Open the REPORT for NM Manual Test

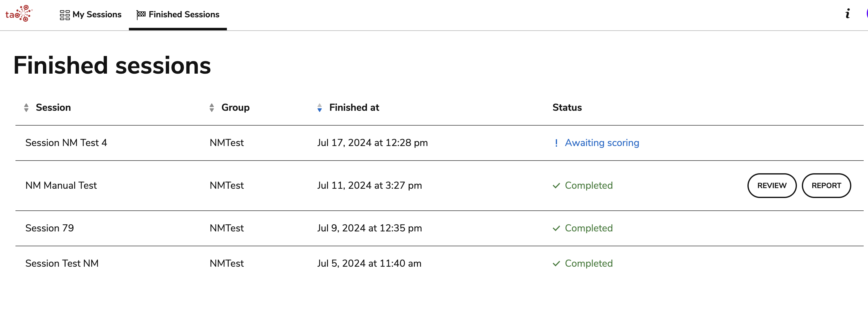826,185
